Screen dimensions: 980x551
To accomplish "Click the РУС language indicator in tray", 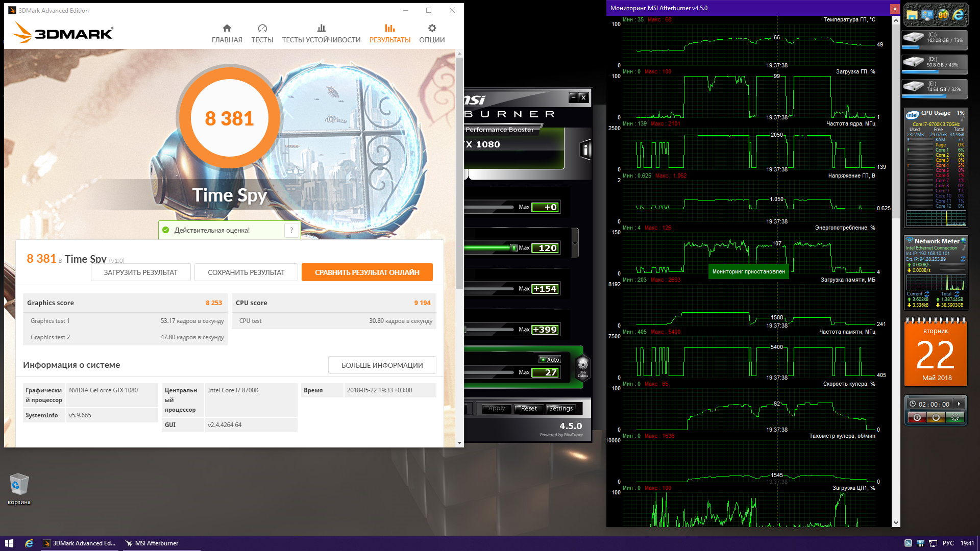I will click(x=948, y=543).
